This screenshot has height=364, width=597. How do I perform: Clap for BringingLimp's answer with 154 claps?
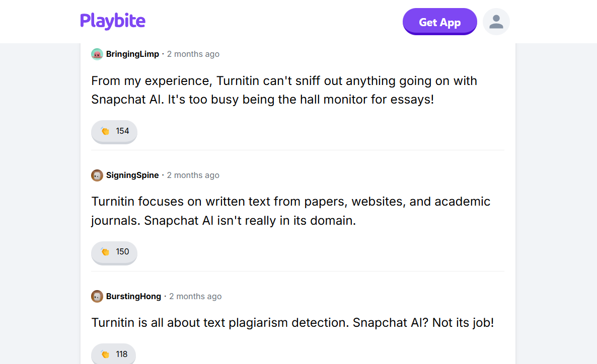click(x=114, y=131)
